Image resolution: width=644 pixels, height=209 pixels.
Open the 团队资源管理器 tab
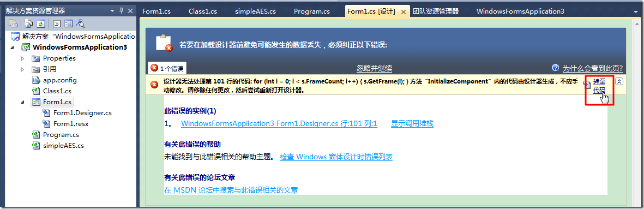[435, 11]
